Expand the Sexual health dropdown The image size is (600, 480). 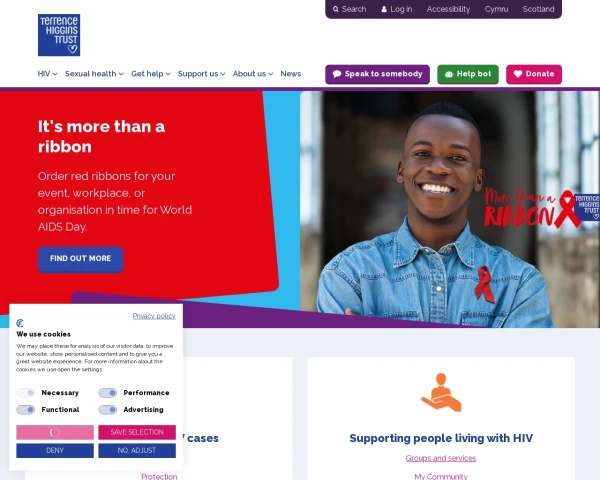[94, 74]
